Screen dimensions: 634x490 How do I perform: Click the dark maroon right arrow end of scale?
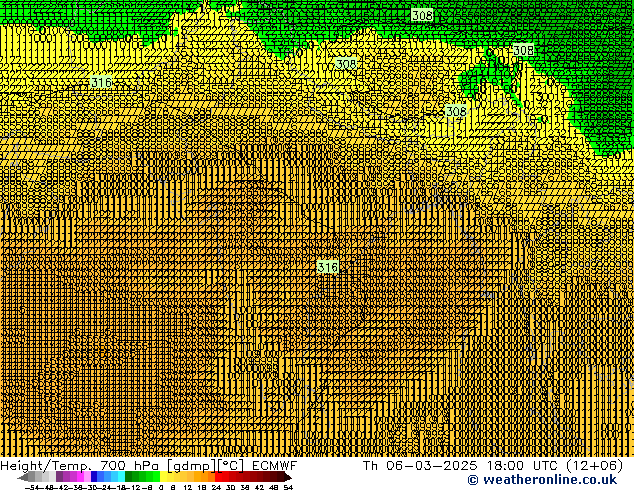288,477
